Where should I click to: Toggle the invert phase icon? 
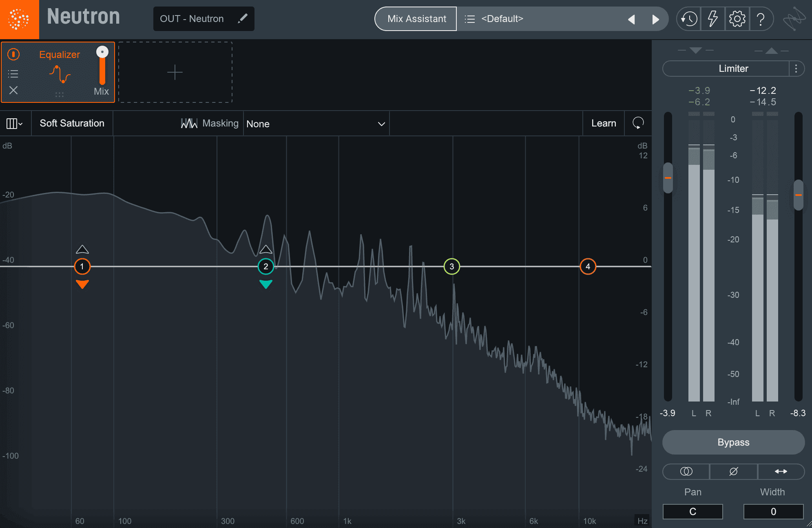pos(733,471)
